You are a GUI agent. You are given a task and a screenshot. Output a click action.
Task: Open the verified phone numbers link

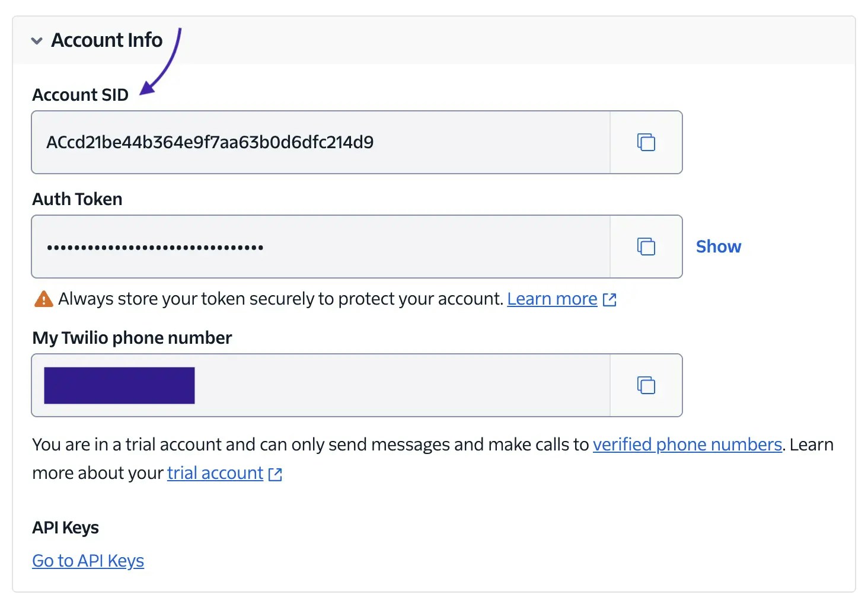point(687,444)
